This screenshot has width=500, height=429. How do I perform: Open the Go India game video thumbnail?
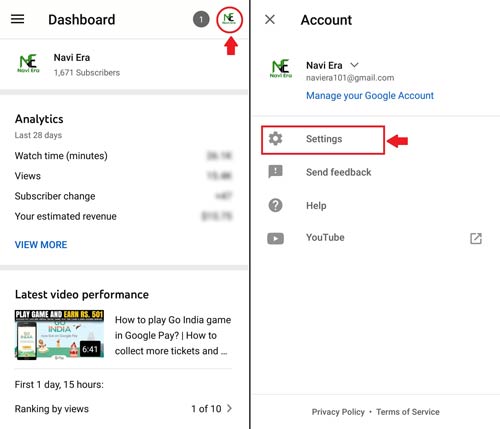pos(59,335)
